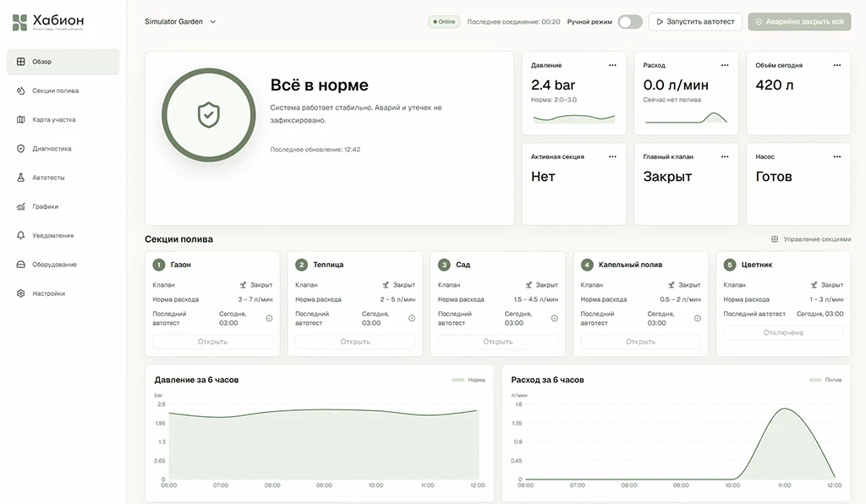
Task: Click the Капельный полив valve sprinkler icon
Action: [671, 285]
